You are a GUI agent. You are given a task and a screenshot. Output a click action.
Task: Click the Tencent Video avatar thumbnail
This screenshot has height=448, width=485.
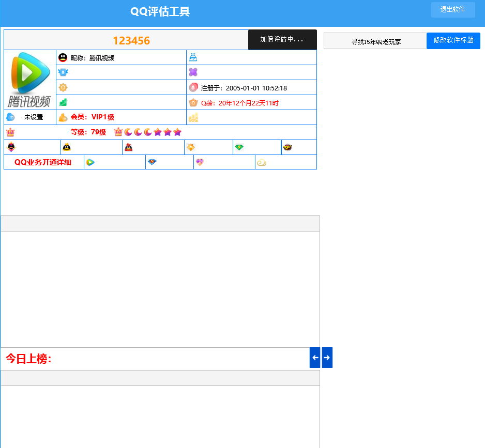[29, 80]
